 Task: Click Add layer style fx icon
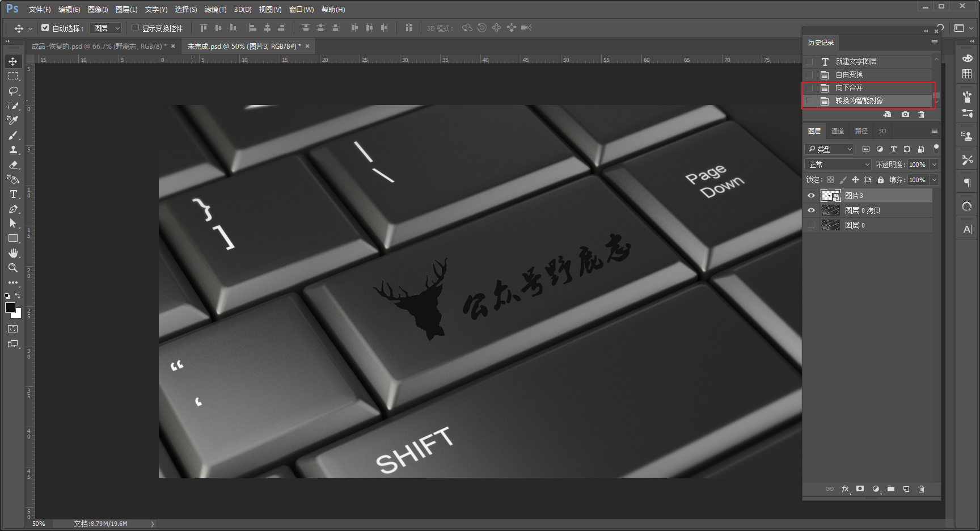(x=845, y=489)
